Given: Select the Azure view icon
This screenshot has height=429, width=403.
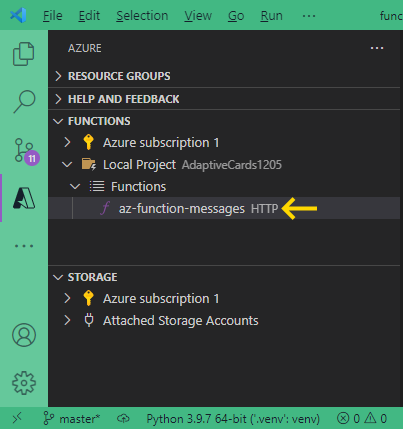Looking at the screenshot, I should point(24,198).
